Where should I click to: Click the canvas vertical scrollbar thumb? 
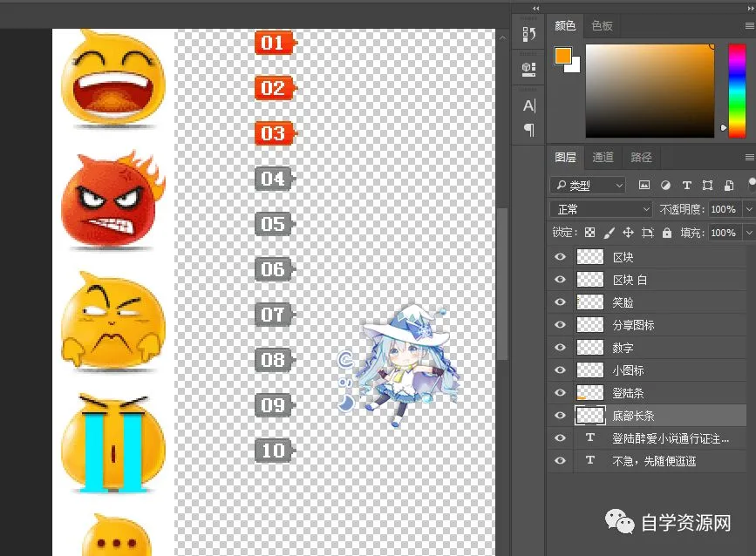[502, 284]
